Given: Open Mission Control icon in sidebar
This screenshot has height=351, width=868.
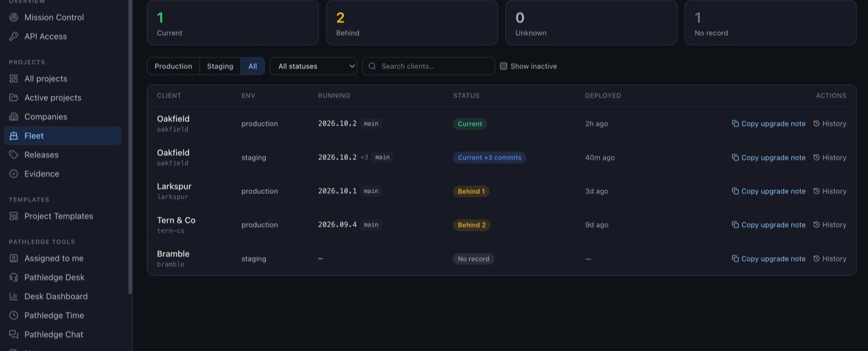Looking at the screenshot, I should click(14, 17).
